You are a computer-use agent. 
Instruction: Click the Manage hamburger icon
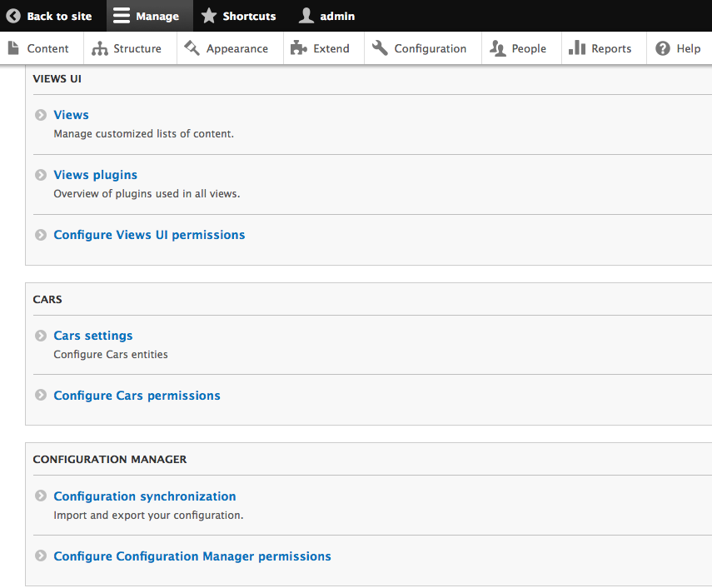coord(122,16)
